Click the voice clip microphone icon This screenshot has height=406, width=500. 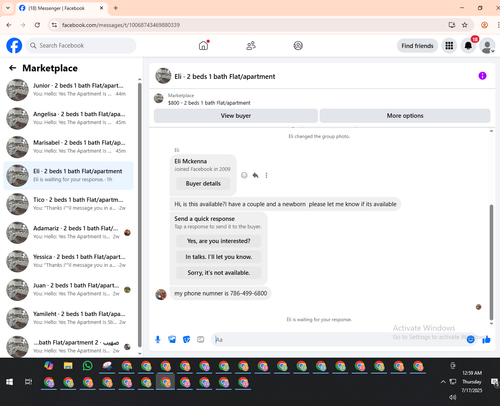[158, 339]
